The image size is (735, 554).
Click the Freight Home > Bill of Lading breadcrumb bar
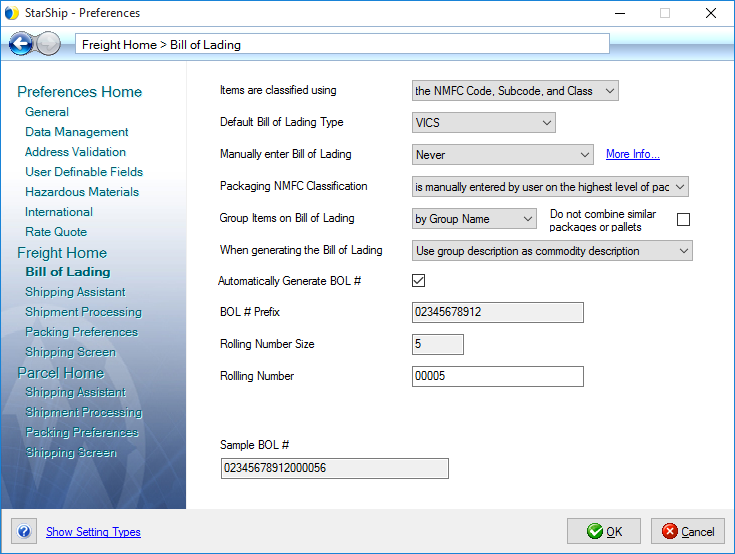point(342,44)
